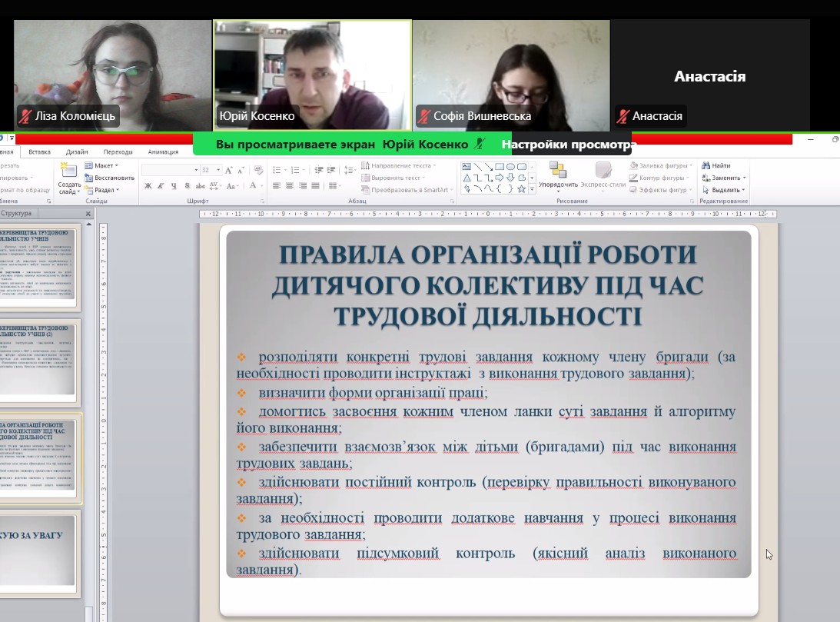
Task: Select the star shape in shapes gallery
Action: (x=522, y=188)
